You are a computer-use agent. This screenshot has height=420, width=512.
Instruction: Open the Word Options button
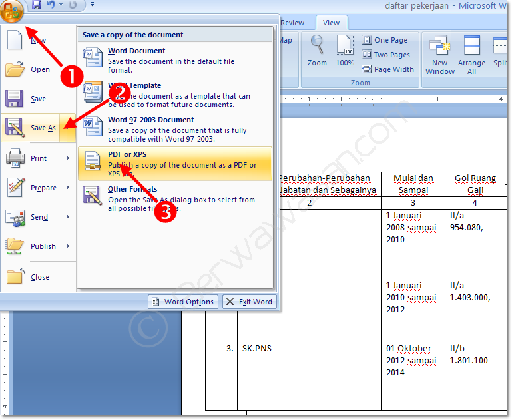tap(183, 302)
